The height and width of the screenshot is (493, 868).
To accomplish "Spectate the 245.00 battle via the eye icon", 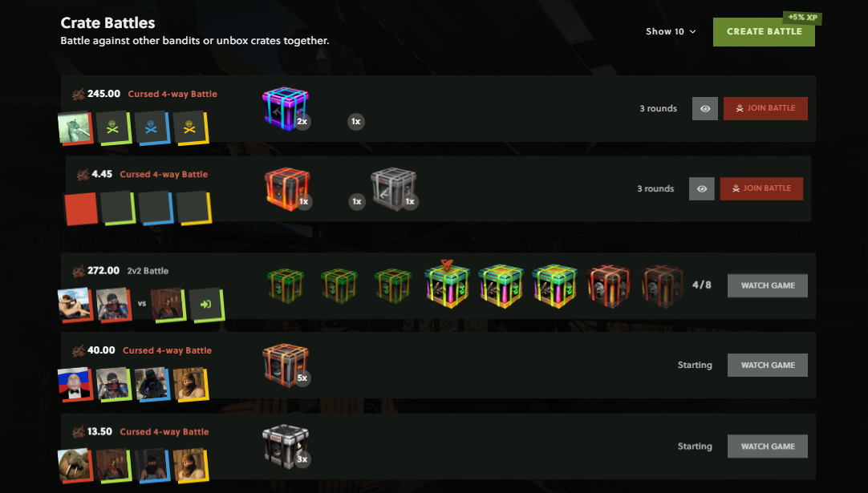I will [x=704, y=108].
